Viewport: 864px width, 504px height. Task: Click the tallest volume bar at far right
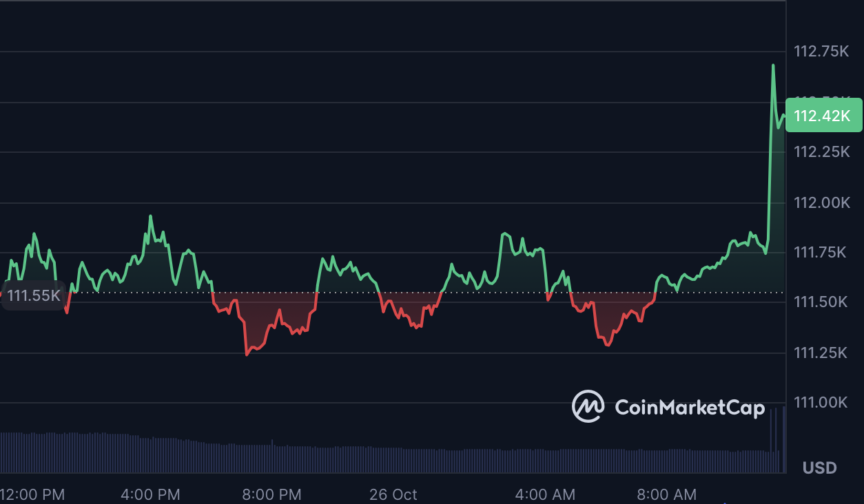[x=784, y=439]
